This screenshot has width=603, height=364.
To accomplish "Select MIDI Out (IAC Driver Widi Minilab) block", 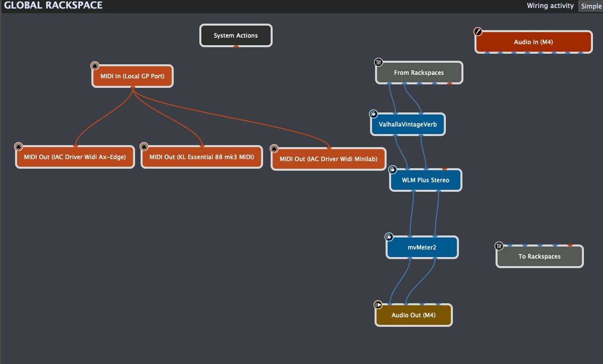I will point(328,159).
